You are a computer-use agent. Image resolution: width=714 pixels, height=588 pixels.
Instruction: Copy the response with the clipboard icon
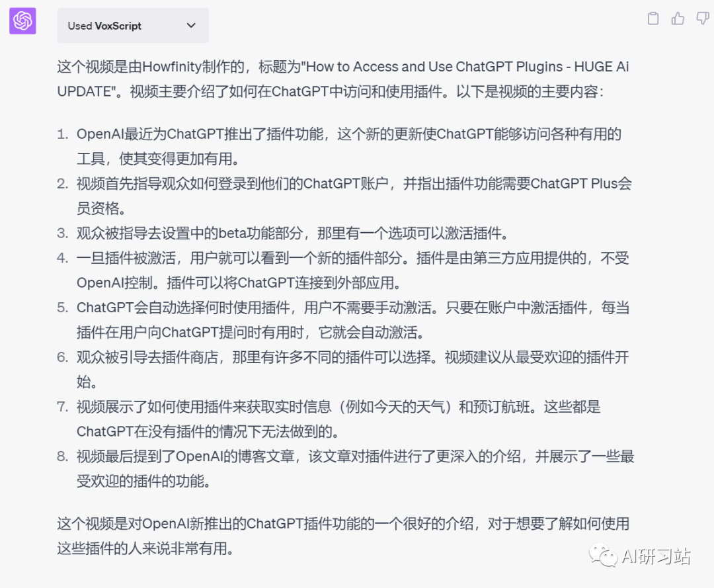coord(653,19)
